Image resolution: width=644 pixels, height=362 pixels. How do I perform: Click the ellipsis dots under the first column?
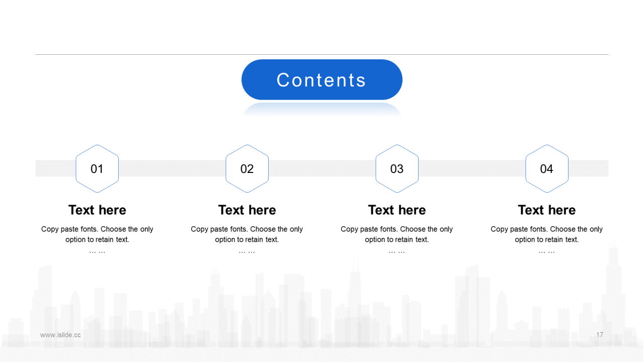point(97,251)
